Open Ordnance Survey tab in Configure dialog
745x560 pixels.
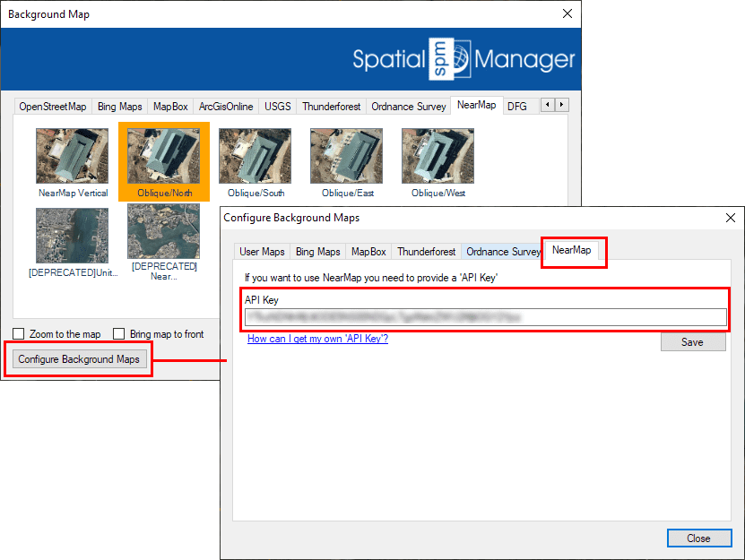[503, 252]
